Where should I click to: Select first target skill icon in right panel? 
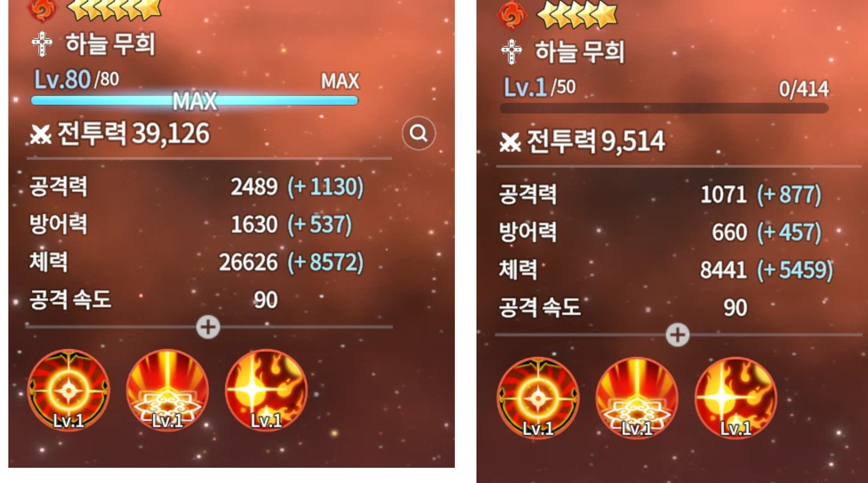[538, 398]
